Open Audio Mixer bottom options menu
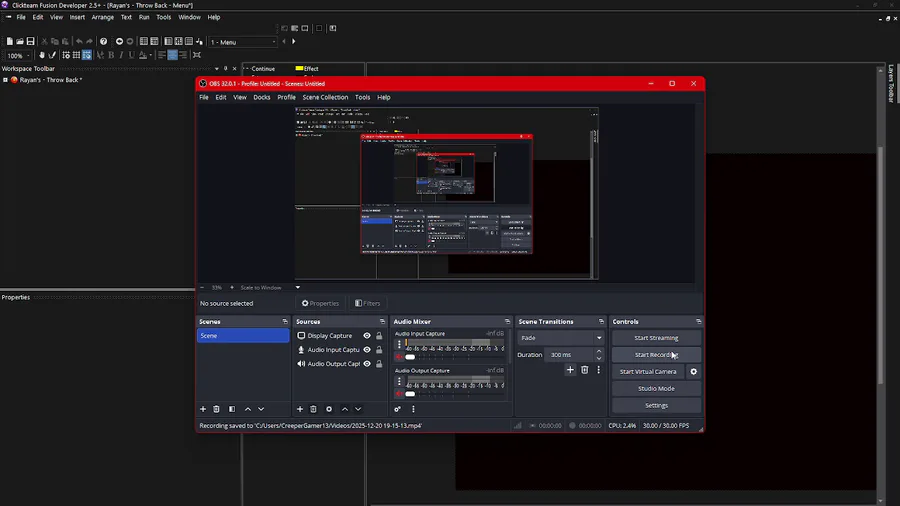This screenshot has width=900, height=506. [413, 409]
